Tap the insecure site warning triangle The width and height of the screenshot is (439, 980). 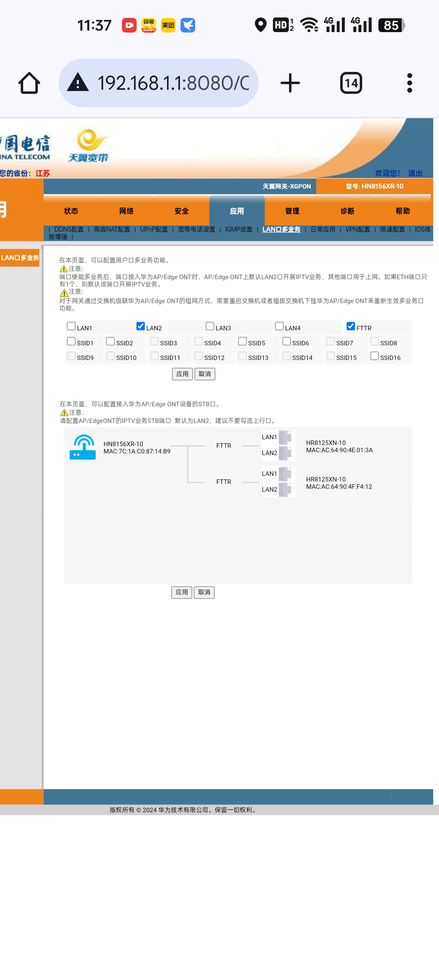click(78, 82)
